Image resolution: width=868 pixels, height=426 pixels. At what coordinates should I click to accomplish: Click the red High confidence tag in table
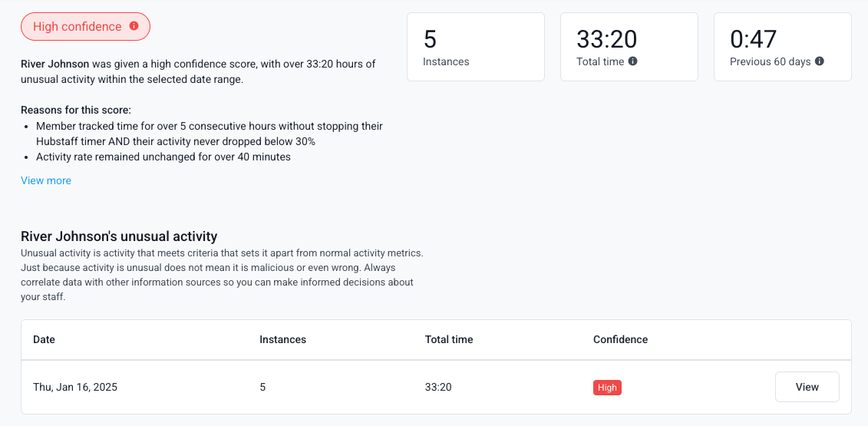point(607,388)
